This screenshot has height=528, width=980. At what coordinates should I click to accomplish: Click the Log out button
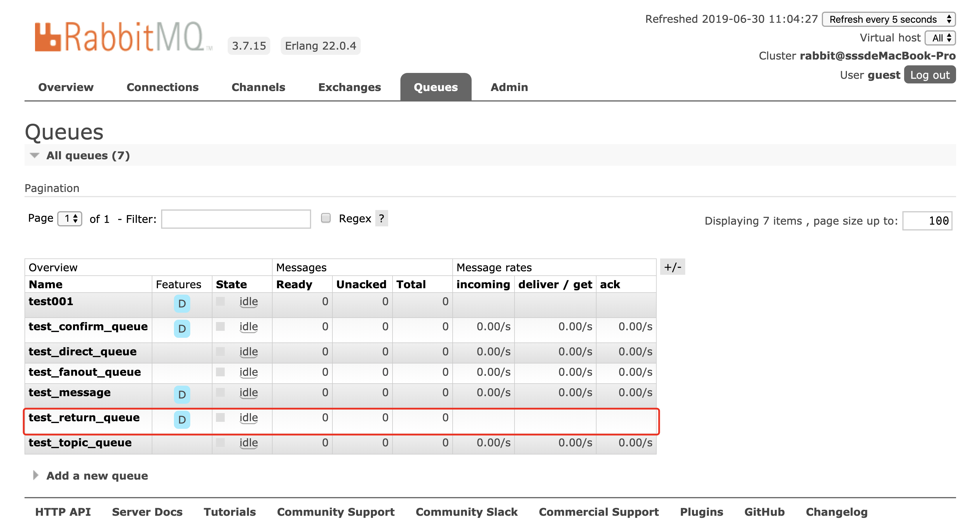(930, 75)
